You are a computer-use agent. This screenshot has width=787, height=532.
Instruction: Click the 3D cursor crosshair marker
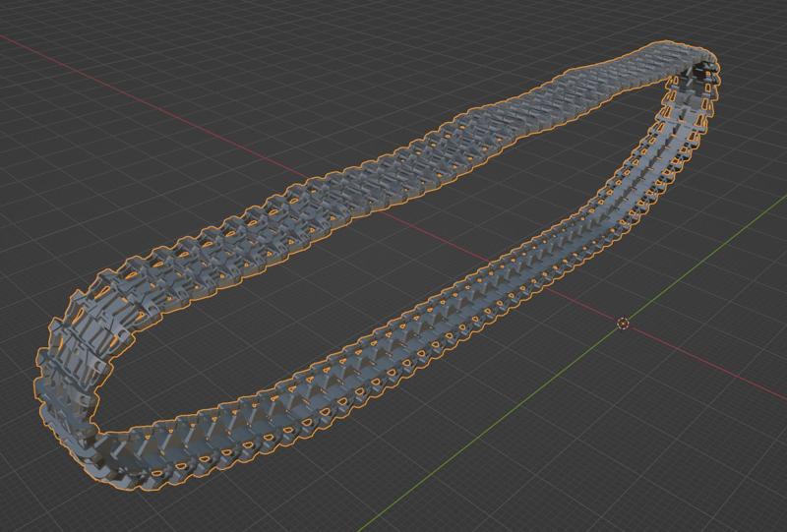[623, 324]
